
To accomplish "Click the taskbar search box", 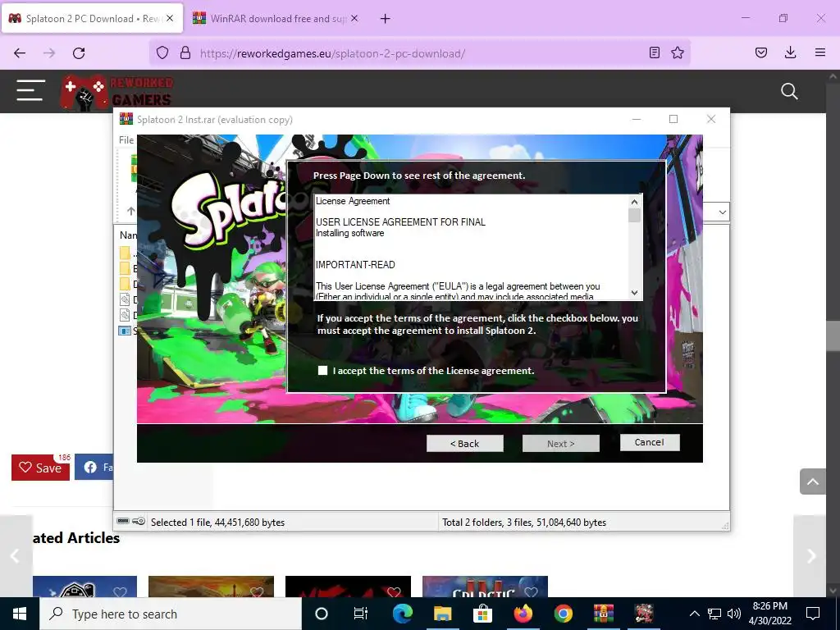I will 171,614.
